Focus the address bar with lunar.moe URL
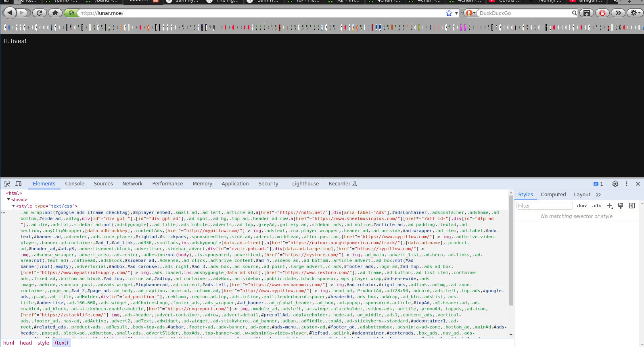Viewport: 644px width, 347px height. click(x=261, y=13)
